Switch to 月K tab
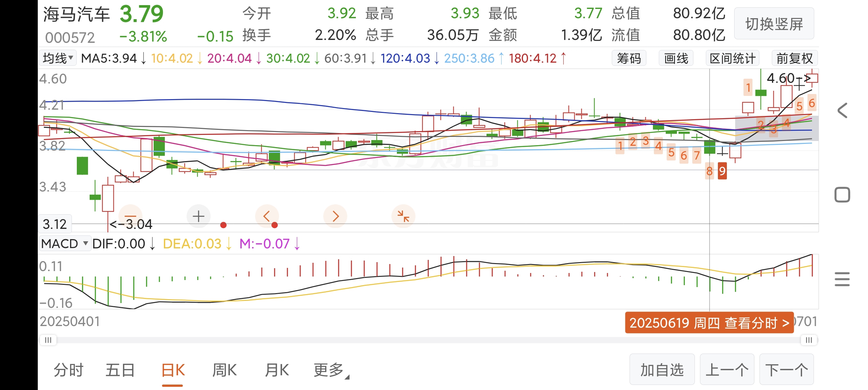The image size is (868, 390). tap(277, 370)
